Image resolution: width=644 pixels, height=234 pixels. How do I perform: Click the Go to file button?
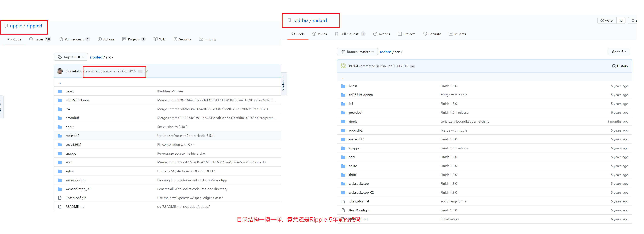(x=619, y=52)
